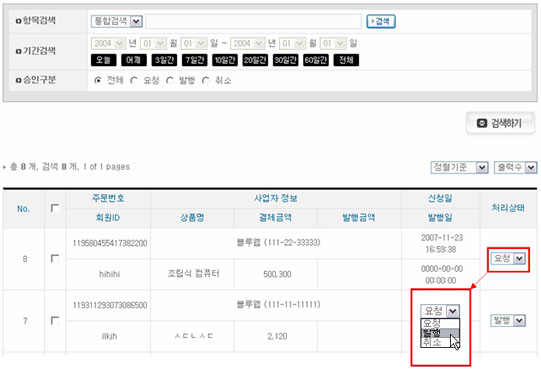Click the 결제금액 column header
Image resolution: width=541 pixels, height=372 pixels.
[x=275, y=218]
